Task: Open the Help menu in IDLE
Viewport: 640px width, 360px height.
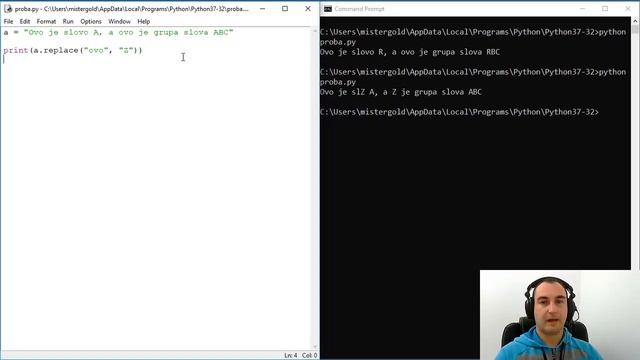Action: (x=143, y=21)
